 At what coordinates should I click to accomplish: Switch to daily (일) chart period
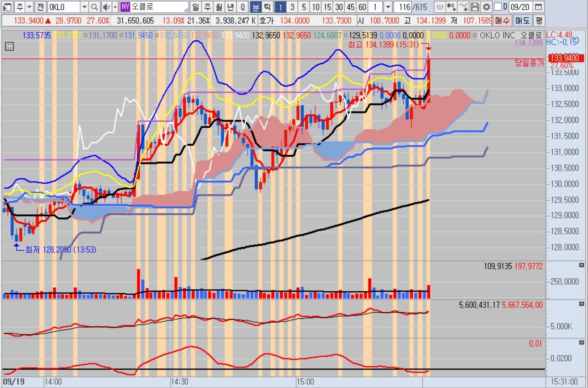pyautogui.click(x=196, y=7)
